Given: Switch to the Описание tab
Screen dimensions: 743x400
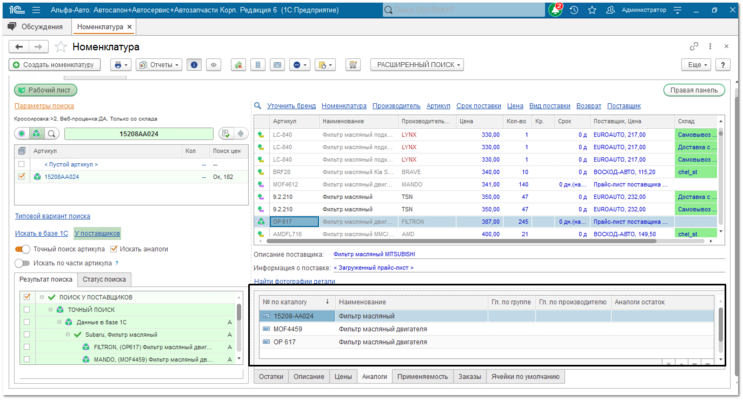Looking at the screenshot, I should [x=308, y=377].
